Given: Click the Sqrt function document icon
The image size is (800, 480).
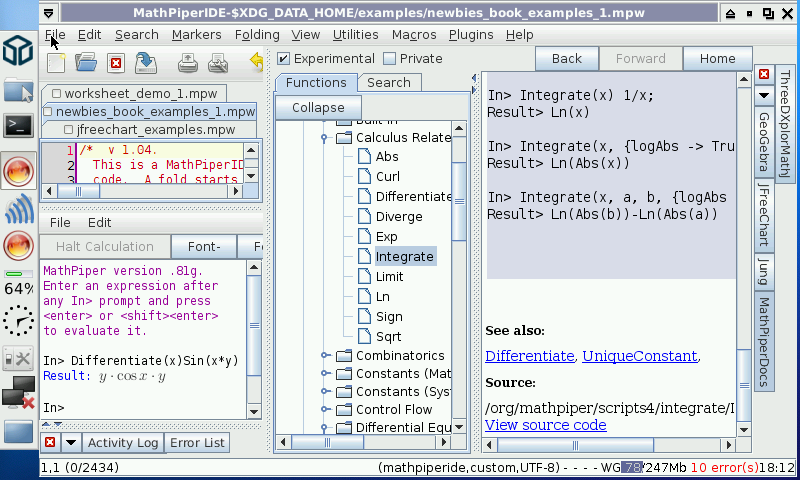Looking at the screenshot, I should coord(364,336).
